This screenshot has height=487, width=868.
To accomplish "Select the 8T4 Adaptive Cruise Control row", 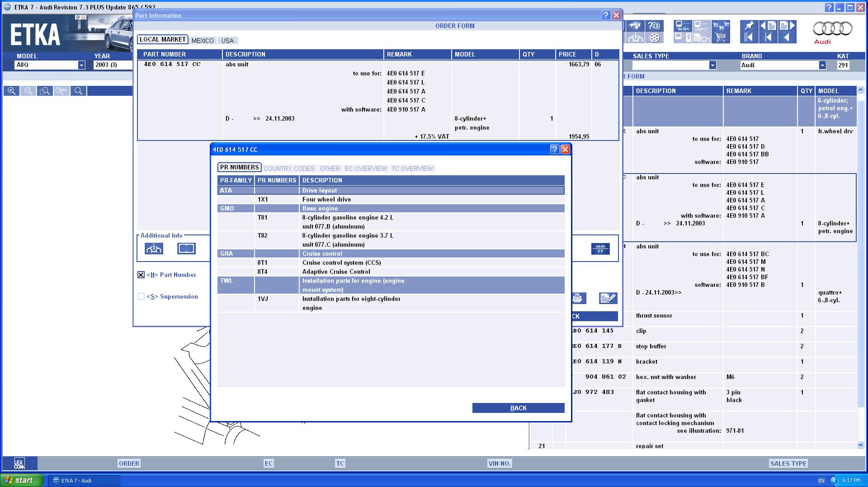I will (x=391, y=272).
